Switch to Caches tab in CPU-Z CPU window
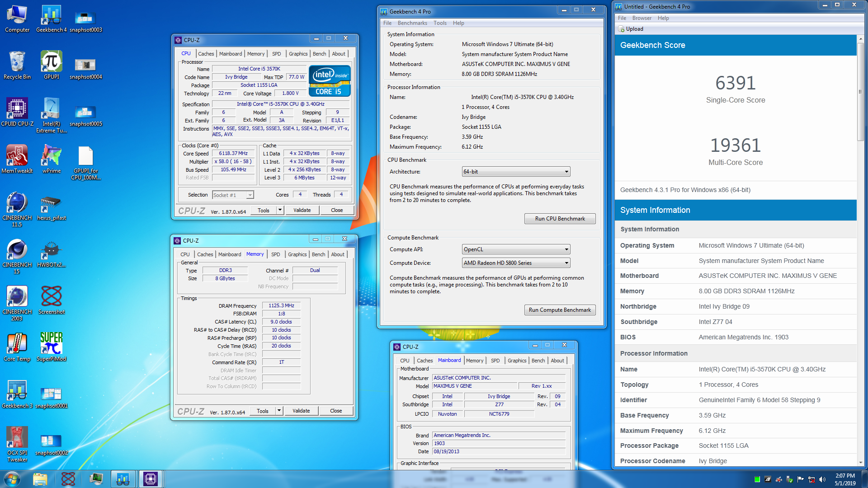Screen dimensions: 868x488 coord(206,54)
